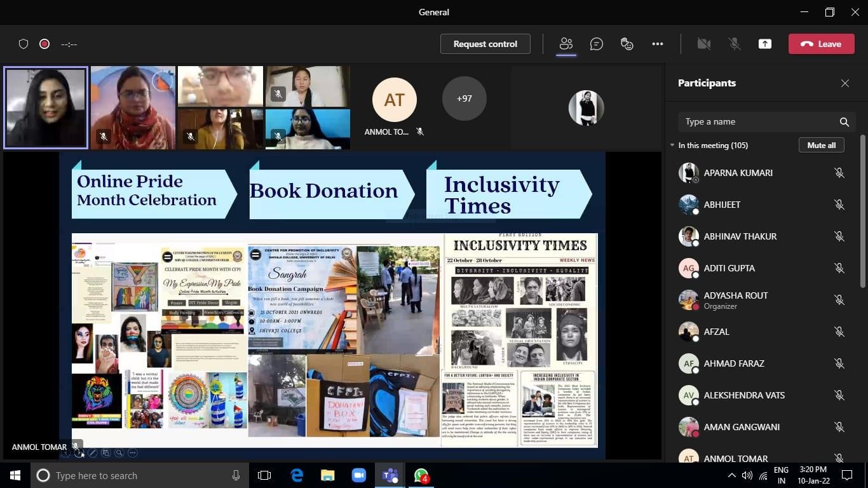868x488 pixels.
Task: Click the Microsoft Teams taskbar icon
Action: pyautogui.click(x=390, y=475)
